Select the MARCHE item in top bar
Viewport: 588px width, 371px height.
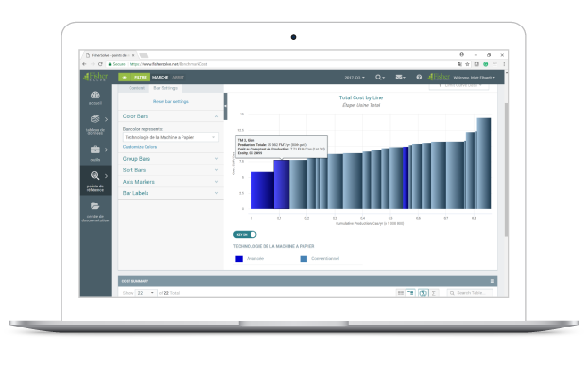tap(160, 77)
